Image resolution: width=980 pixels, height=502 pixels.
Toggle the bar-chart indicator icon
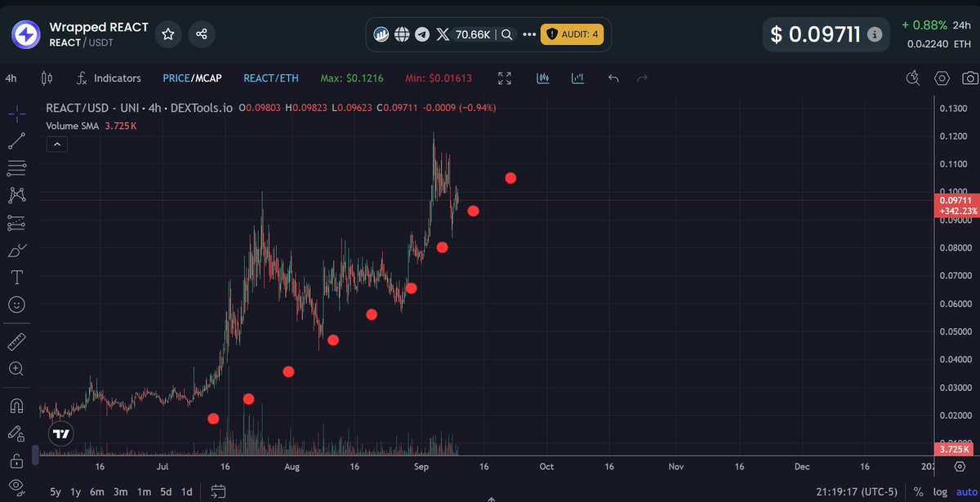(x=578, y=78)
